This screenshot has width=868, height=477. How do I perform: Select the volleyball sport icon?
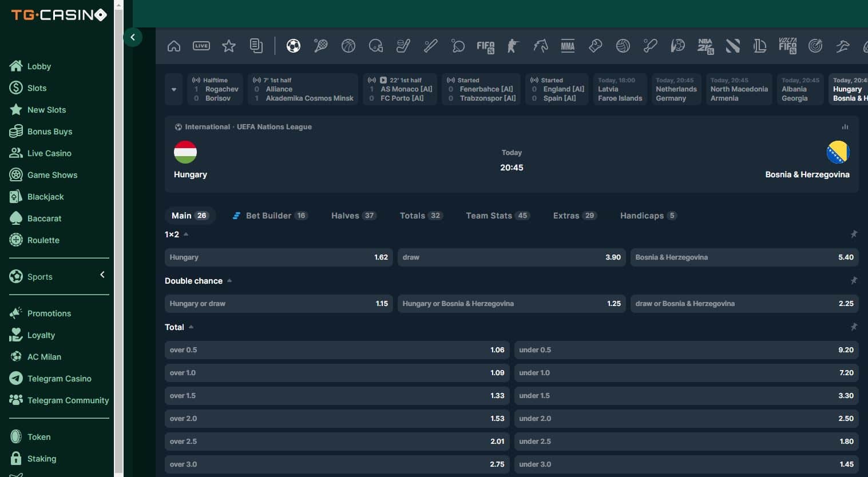[x=623, y=46]
